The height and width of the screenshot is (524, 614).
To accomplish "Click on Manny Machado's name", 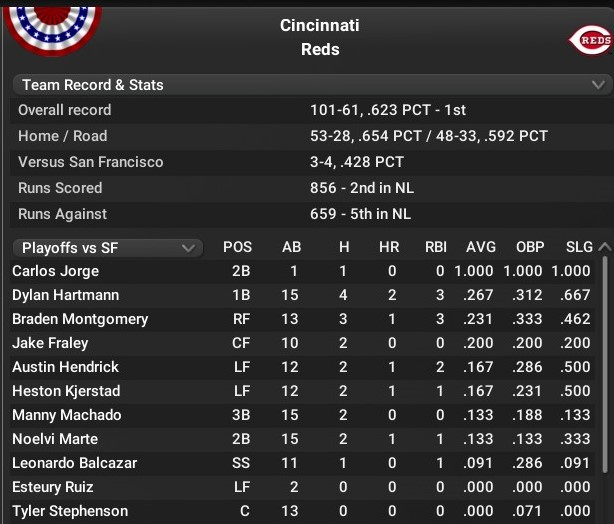I will click(67, 415).
